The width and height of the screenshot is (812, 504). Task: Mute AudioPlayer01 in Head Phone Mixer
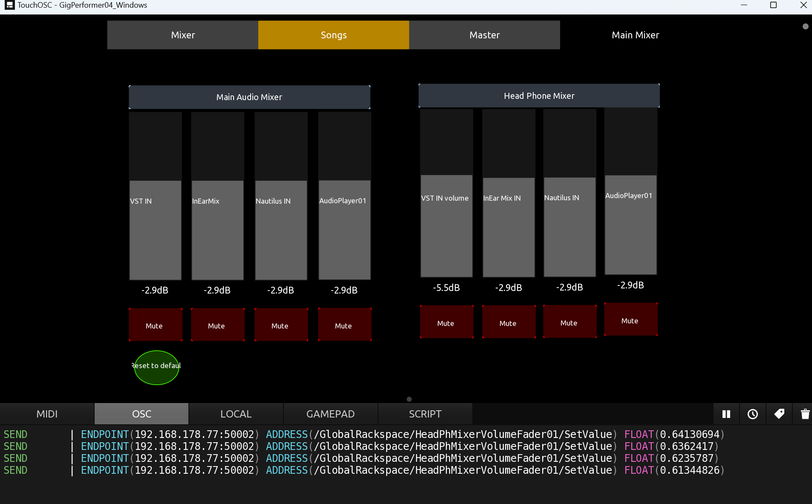[x=631, y=320]
